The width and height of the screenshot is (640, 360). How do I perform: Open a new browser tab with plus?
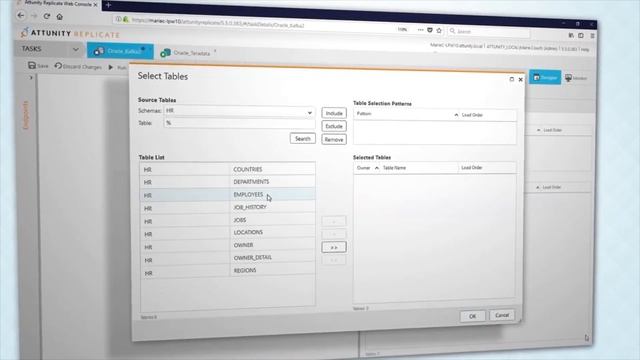tap(108, 5)
